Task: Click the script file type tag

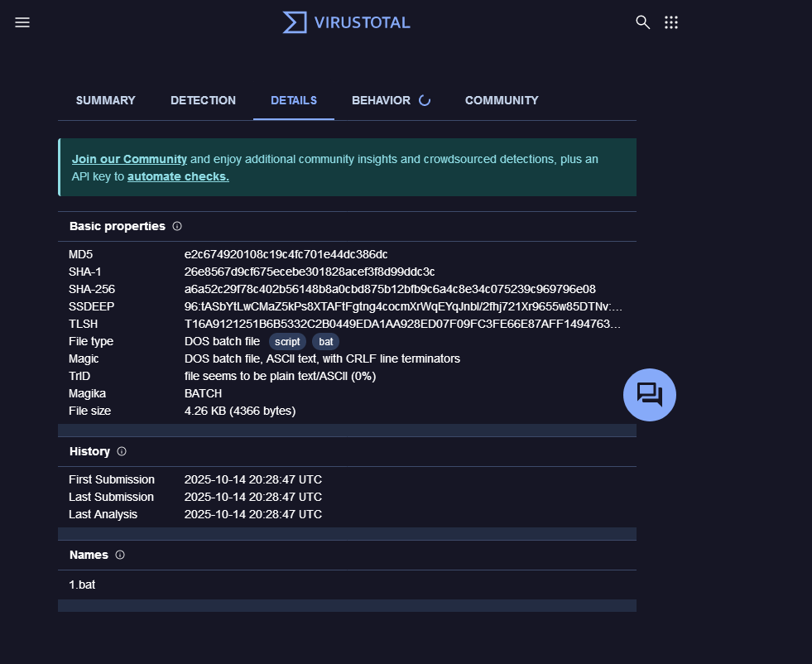Action: click(287, 342)
